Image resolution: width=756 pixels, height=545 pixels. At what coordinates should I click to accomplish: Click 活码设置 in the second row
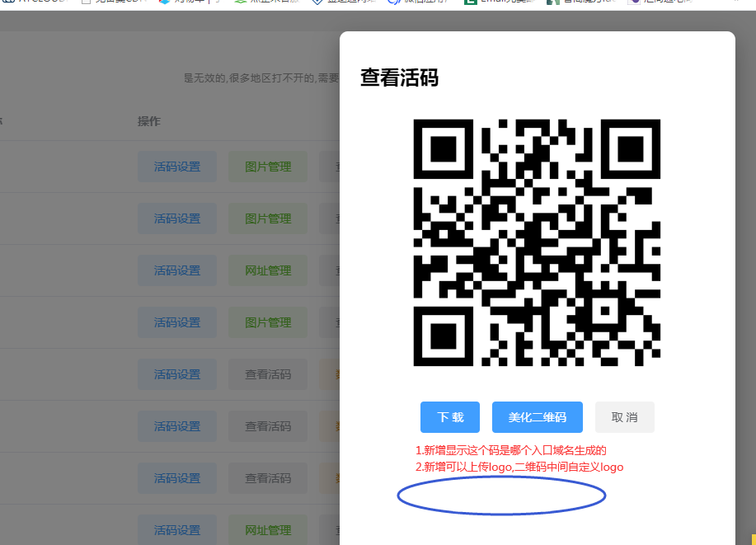(x=176, y=218)
